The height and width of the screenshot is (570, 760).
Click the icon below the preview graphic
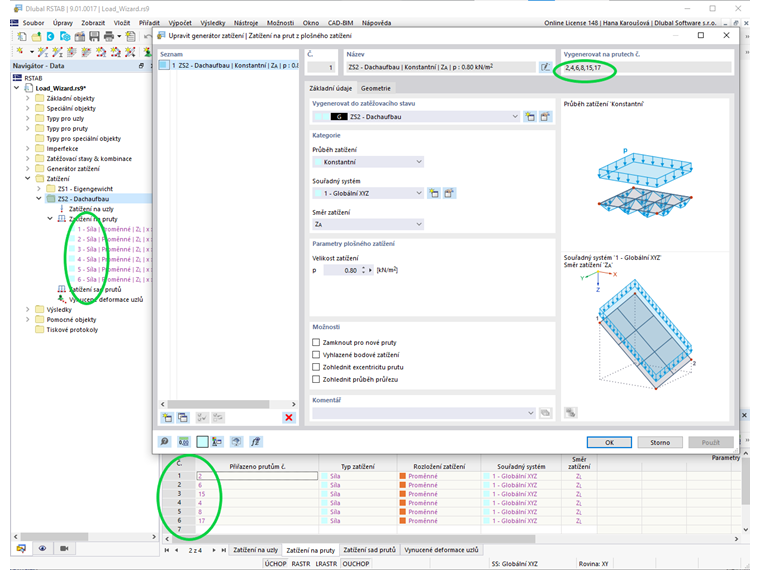[570, 413]
